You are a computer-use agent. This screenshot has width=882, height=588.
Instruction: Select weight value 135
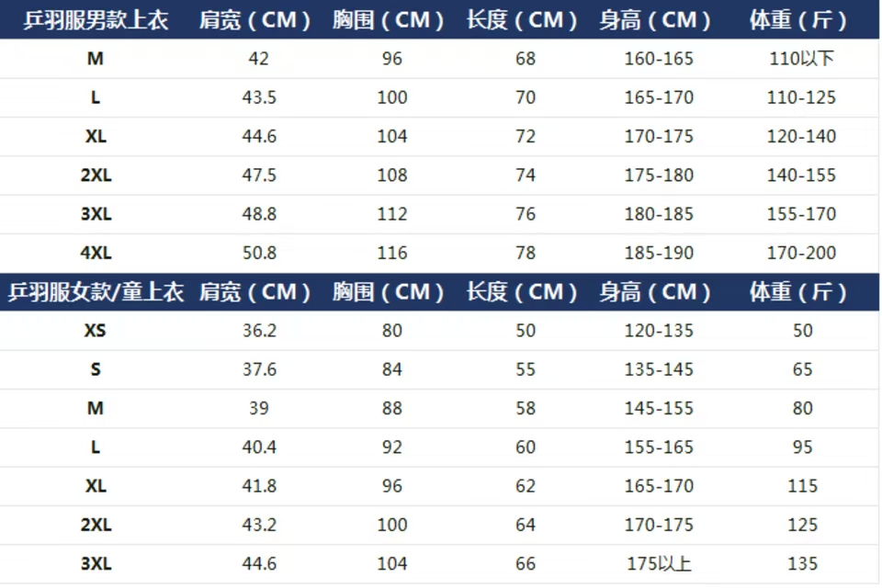tap(802, 564)
